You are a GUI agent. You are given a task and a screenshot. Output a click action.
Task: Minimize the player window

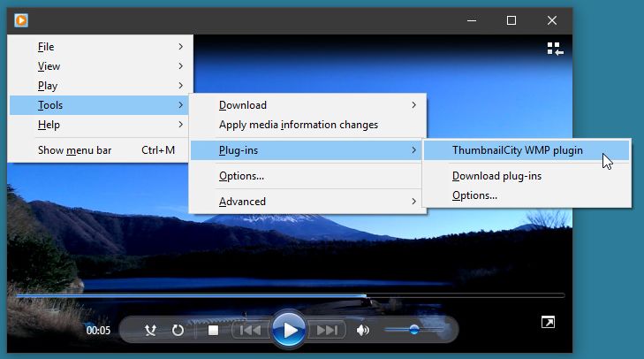tap(472, 20)
